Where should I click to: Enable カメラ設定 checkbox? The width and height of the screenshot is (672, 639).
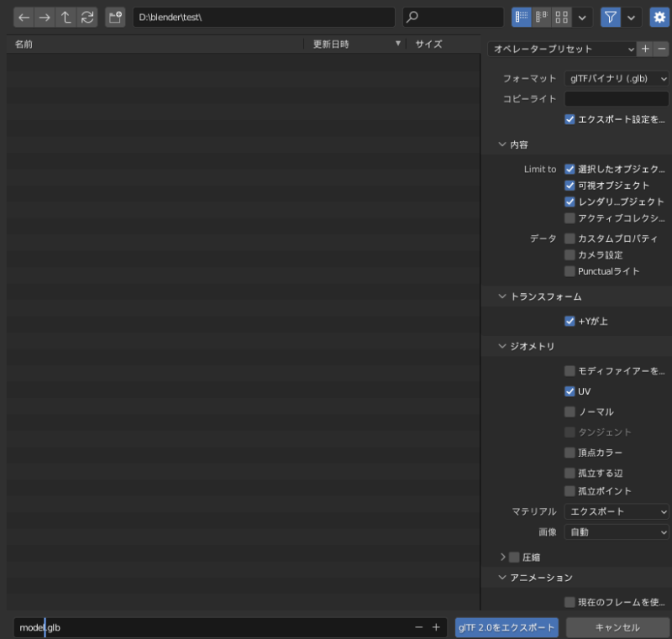point(570,254)
